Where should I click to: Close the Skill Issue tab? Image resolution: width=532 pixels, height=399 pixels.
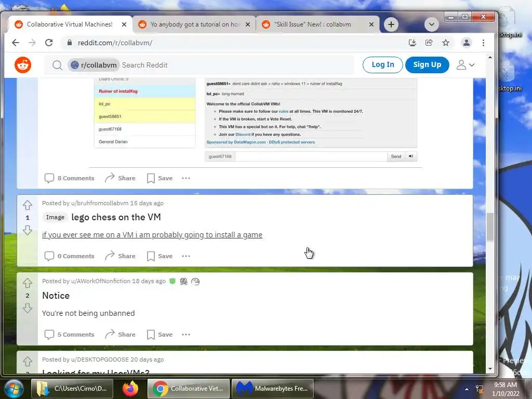click(371, 24)
